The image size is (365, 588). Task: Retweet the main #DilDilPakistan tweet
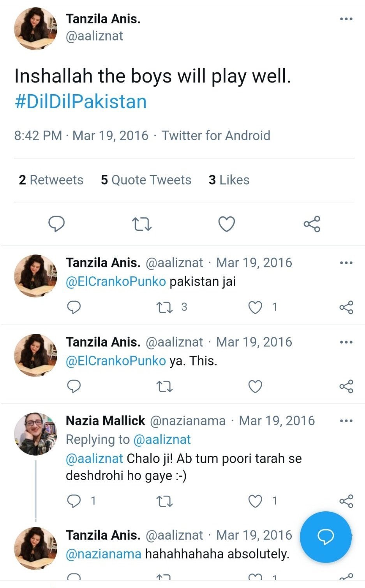point(141,224)
